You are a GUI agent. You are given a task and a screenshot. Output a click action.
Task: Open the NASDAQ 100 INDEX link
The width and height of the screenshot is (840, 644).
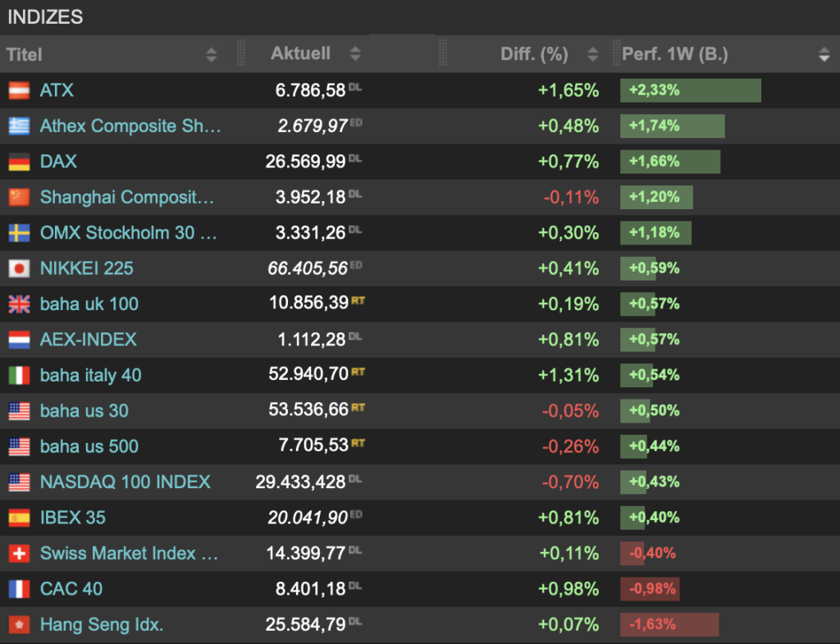point(126,482)
